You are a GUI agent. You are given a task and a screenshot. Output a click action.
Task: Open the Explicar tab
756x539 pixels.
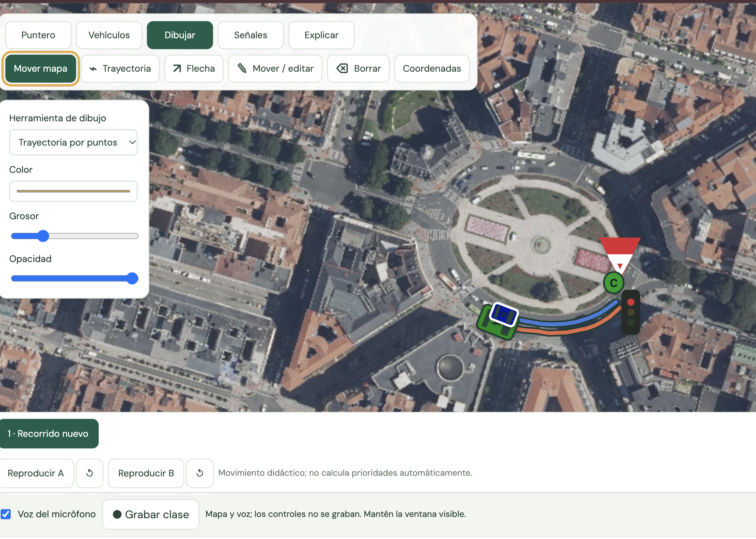click(321, 35)
